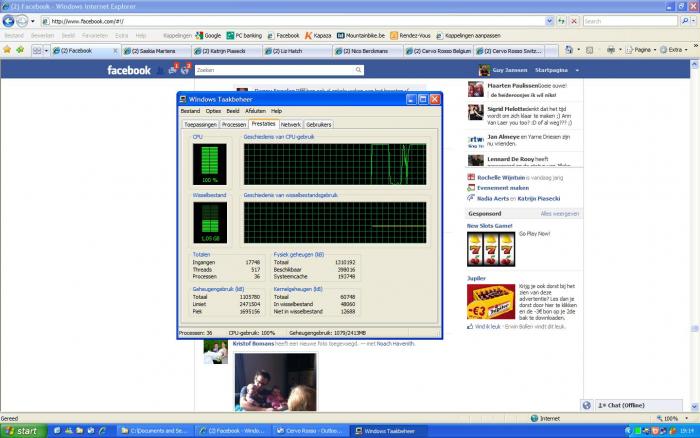This screenshot has height=438, width=700.
Task: Open Show Desktop in the quick launch bar
Action: click(x=57, y=431)
